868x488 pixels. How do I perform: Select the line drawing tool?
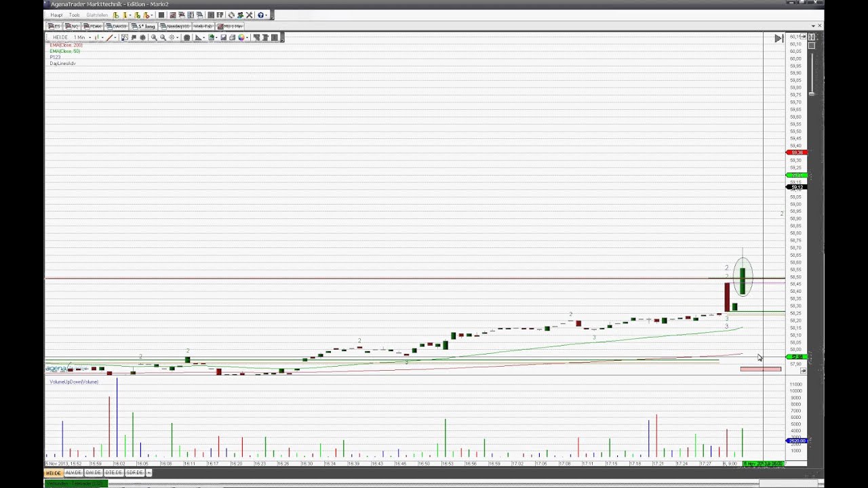tap(109, 37)
